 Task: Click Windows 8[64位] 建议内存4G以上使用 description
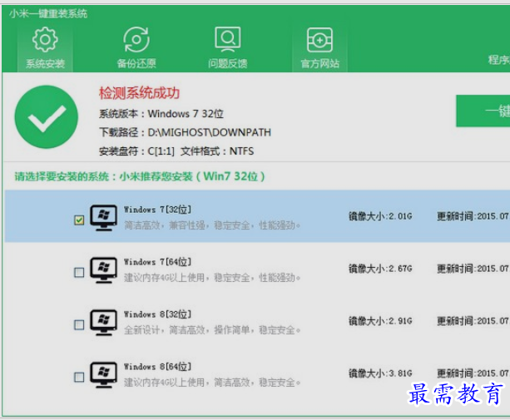pyautogui.click(x=212, y=383)
